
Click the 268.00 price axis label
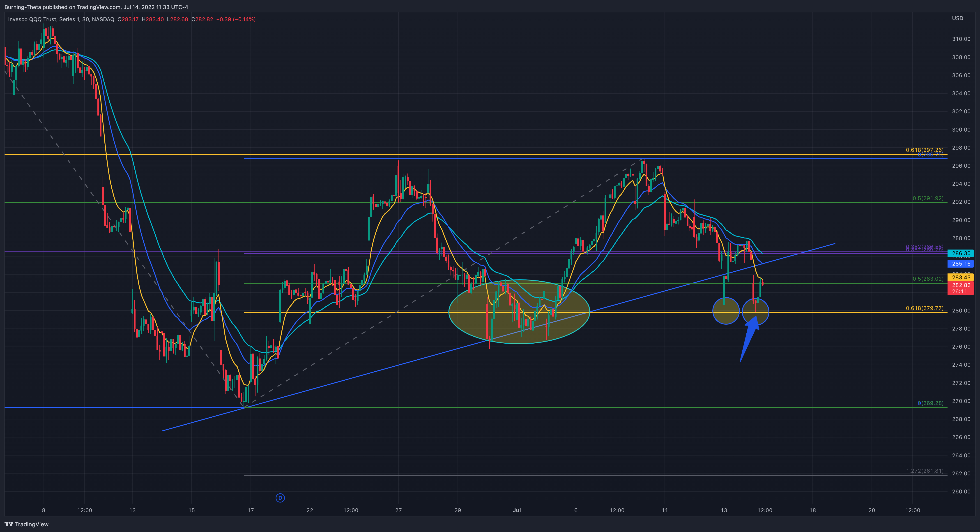click(961, 419)
